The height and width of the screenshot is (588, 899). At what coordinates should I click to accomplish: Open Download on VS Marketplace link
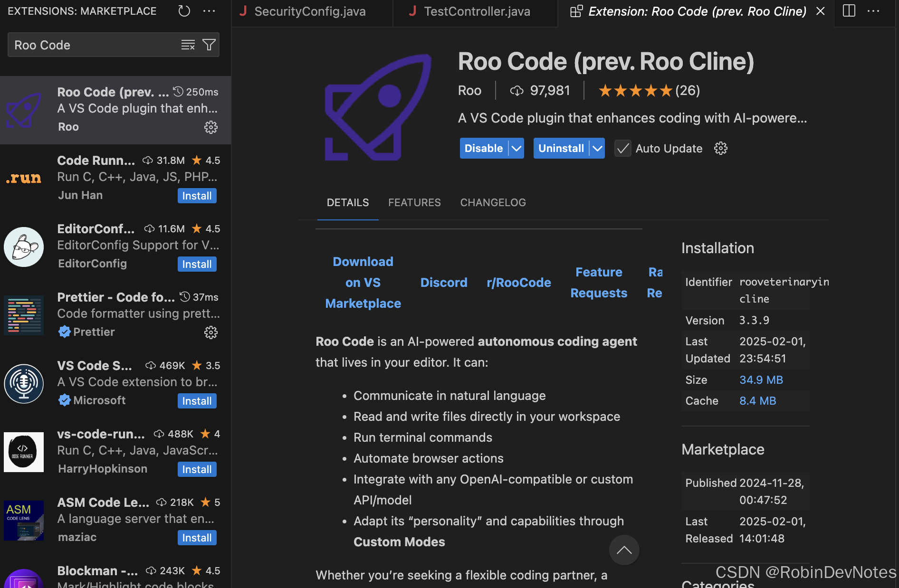coord(363,283)
